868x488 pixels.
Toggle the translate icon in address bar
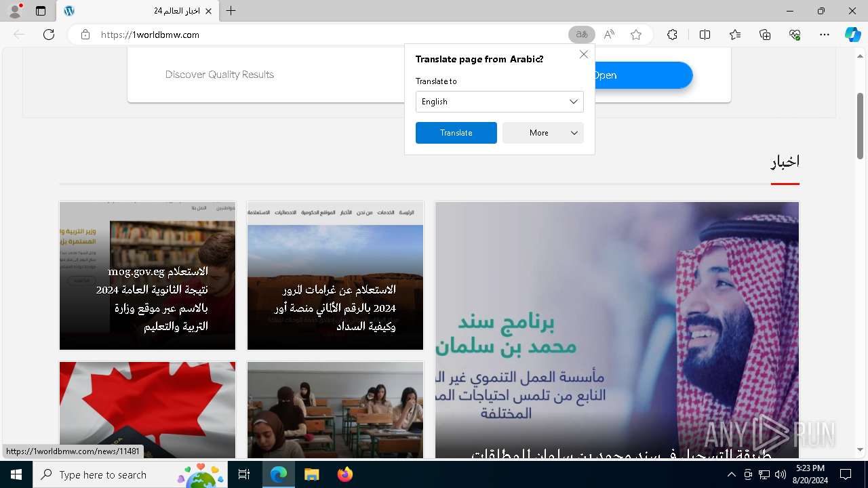581,35
